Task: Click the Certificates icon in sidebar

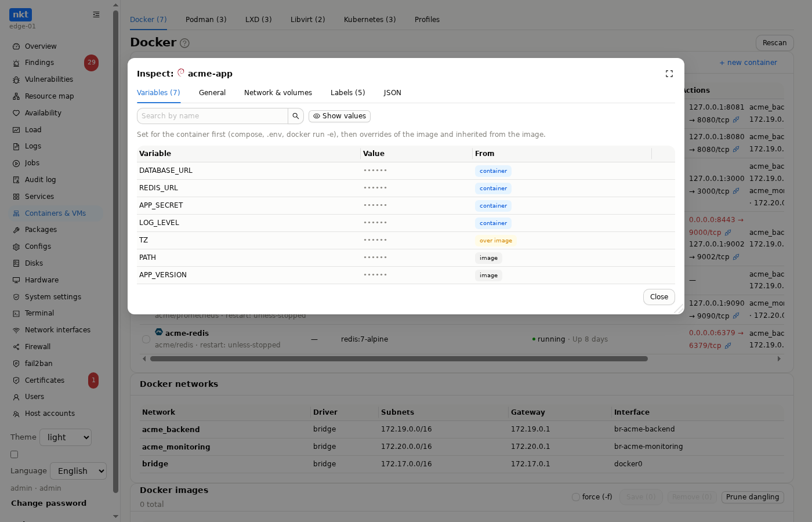Action: click(16, 380)
